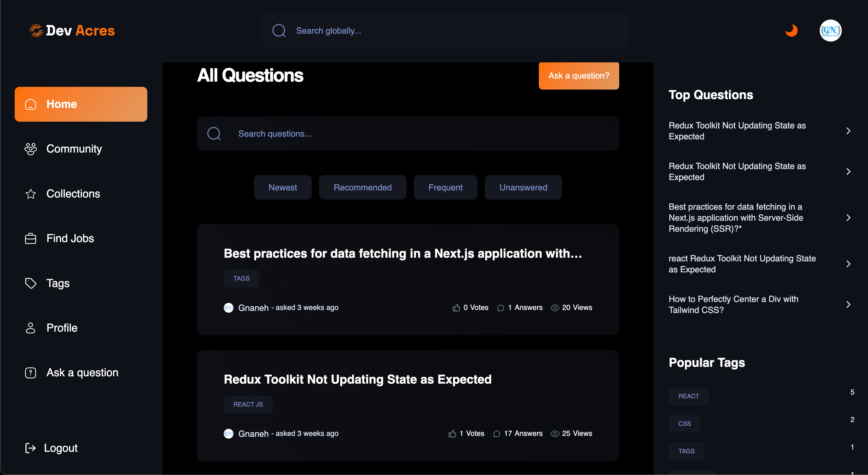Focus the 'Search questions...' input field
The image size is (868, 475).
tap(408, 134)
